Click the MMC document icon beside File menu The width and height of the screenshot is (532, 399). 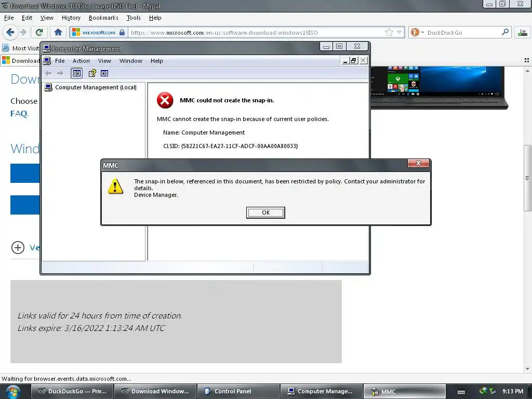pos(47,61)
